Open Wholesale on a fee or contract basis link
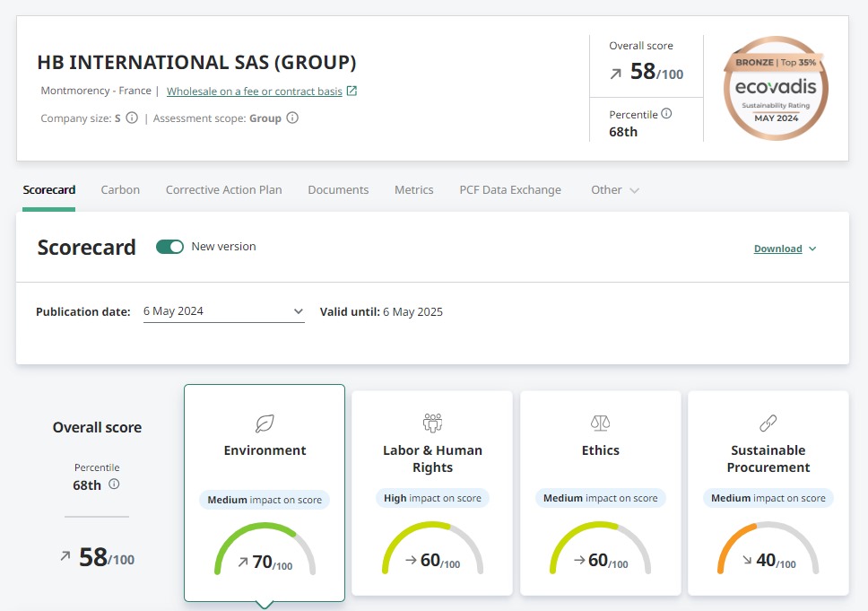This screenshot has height=611, width=868. (x=255, y=92)
